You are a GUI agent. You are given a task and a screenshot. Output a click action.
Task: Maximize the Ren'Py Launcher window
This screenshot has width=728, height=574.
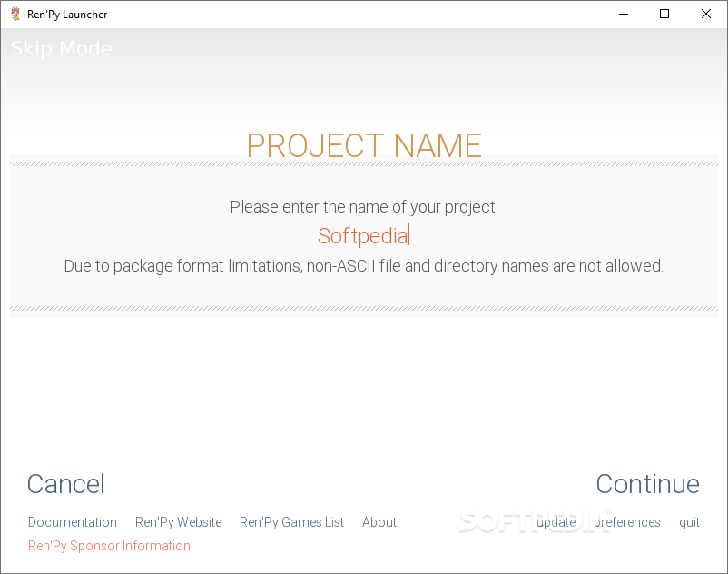664,14
